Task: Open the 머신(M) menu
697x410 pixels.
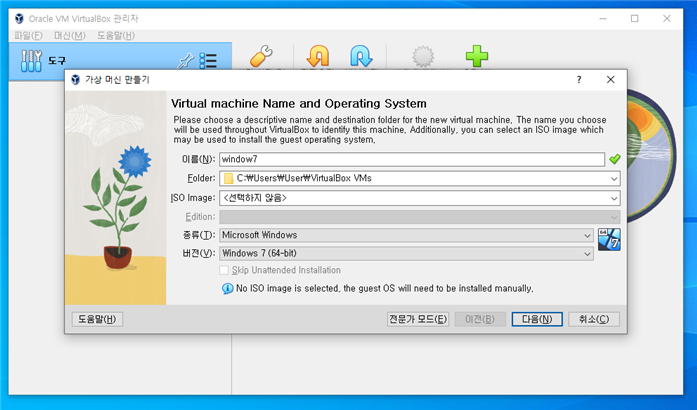Action: (x=70, y=36)
